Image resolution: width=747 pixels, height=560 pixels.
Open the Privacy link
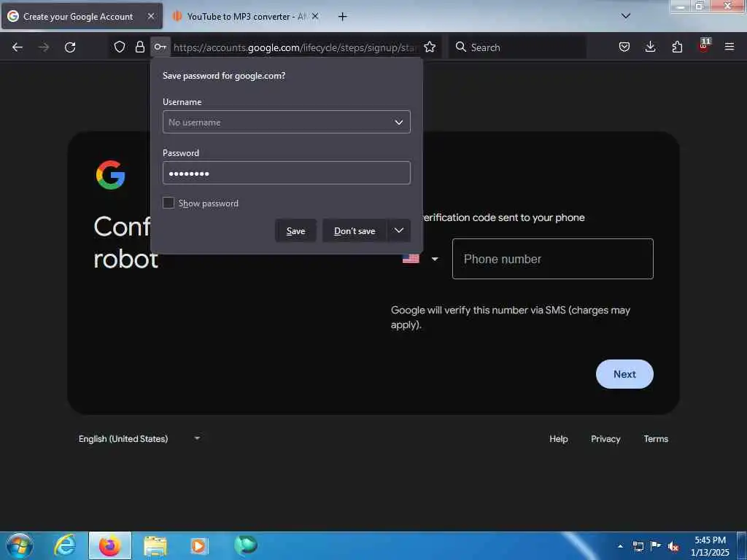(x=605, y=438)
